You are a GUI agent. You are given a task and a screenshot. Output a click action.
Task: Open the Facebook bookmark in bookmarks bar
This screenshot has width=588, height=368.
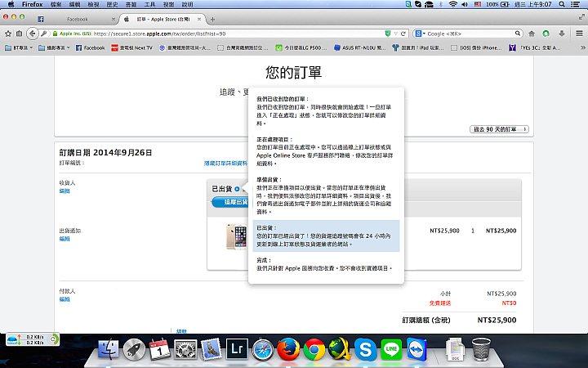pos(90,47)
